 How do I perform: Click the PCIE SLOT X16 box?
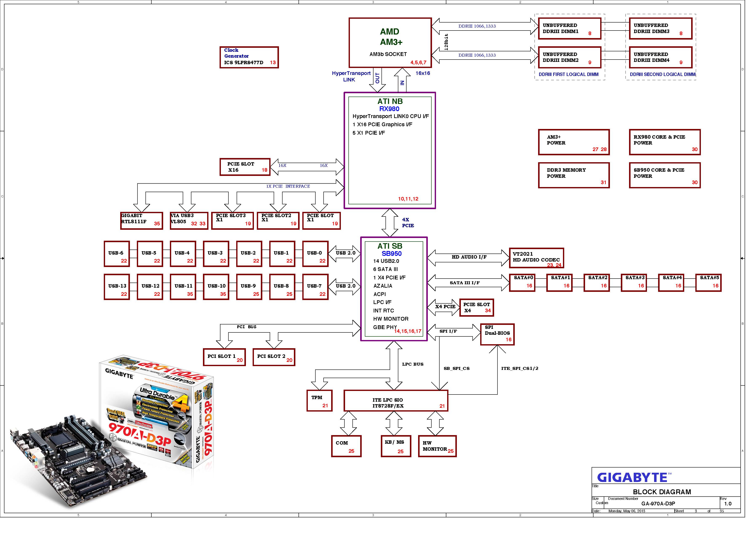click(245, 167)
